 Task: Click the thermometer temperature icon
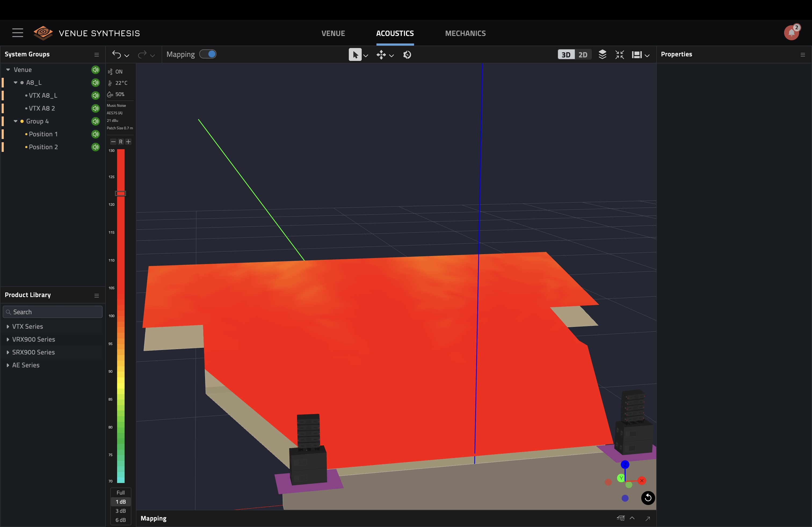pos(110,83)
